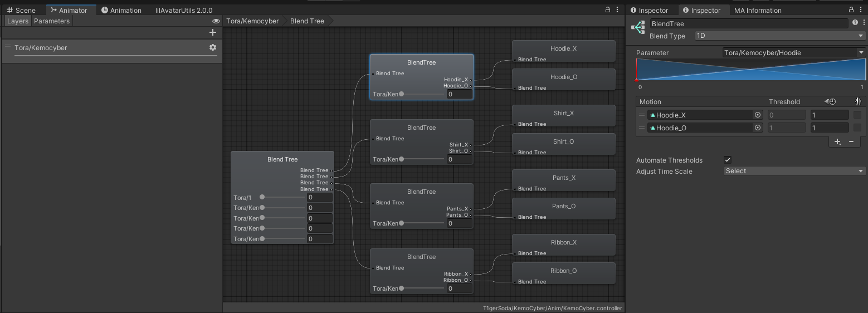This screenshot has width=868, height=313.
Task: Toggle the Animator layers panel eye icon
Action: pos(216,21)
